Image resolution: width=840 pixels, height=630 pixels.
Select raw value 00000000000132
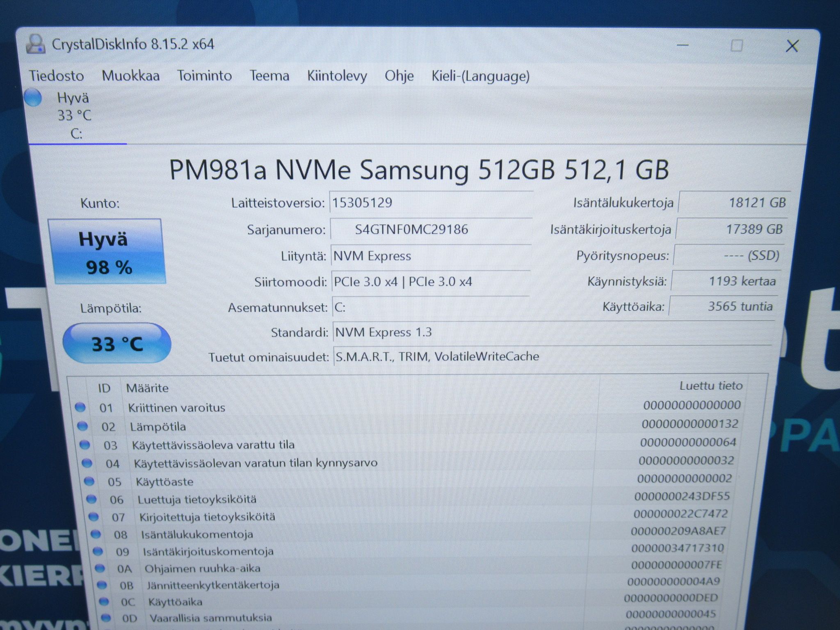point(690,424)
